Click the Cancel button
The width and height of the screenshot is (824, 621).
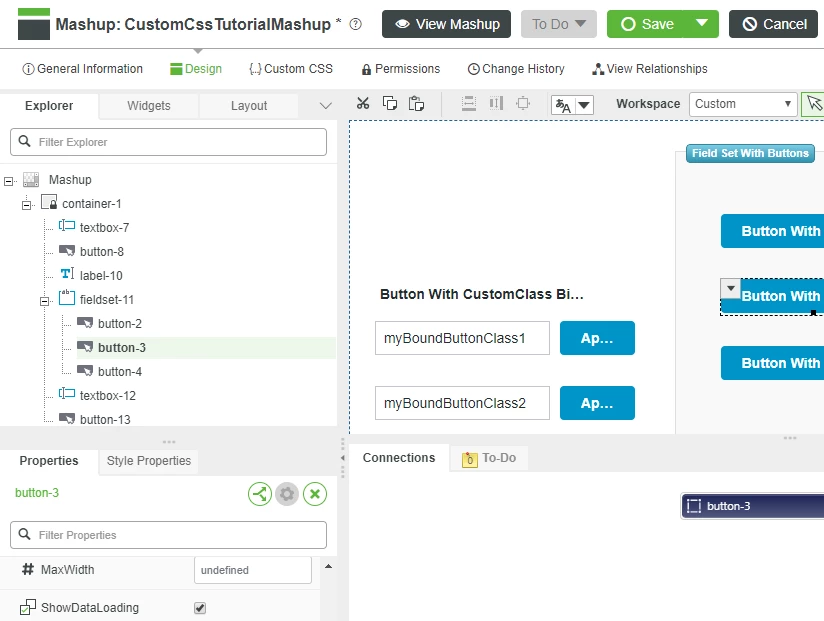[774, 24]
